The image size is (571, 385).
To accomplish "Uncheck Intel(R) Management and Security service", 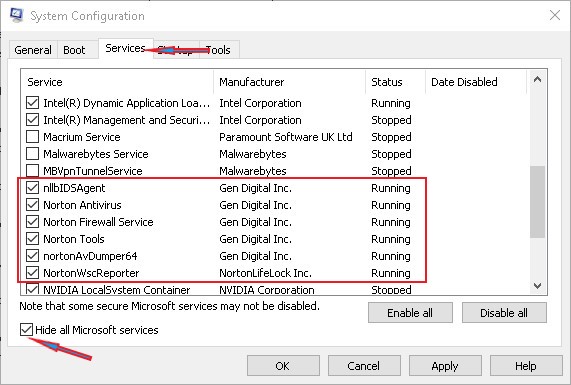I will pos(32,120).
